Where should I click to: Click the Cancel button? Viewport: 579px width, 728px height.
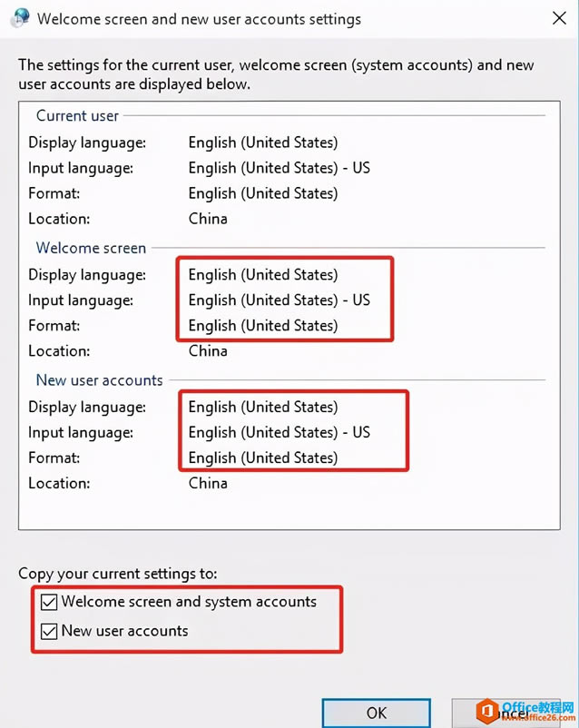pyautogui.click(x=506, y=713)
